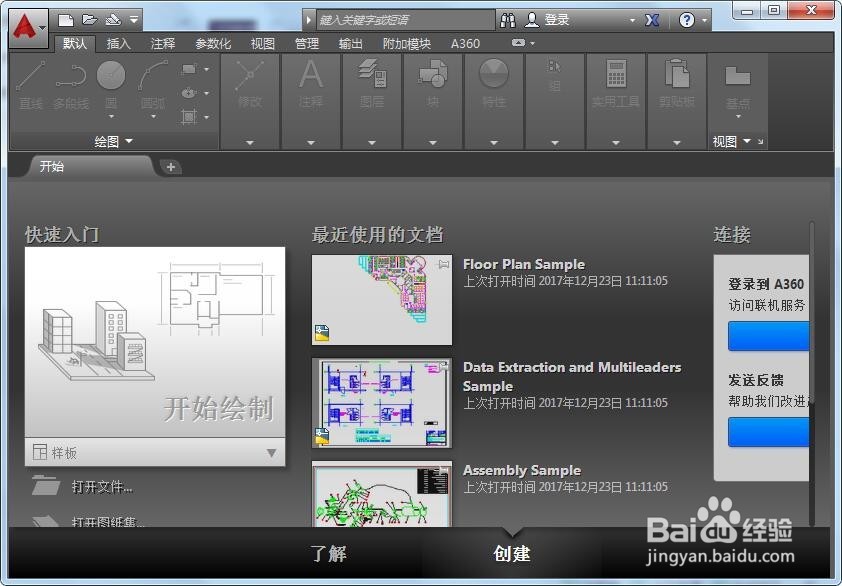Screen dimensions: 842x586
Task: Expand quick access toolbar customize arrow
Action: 134,20
